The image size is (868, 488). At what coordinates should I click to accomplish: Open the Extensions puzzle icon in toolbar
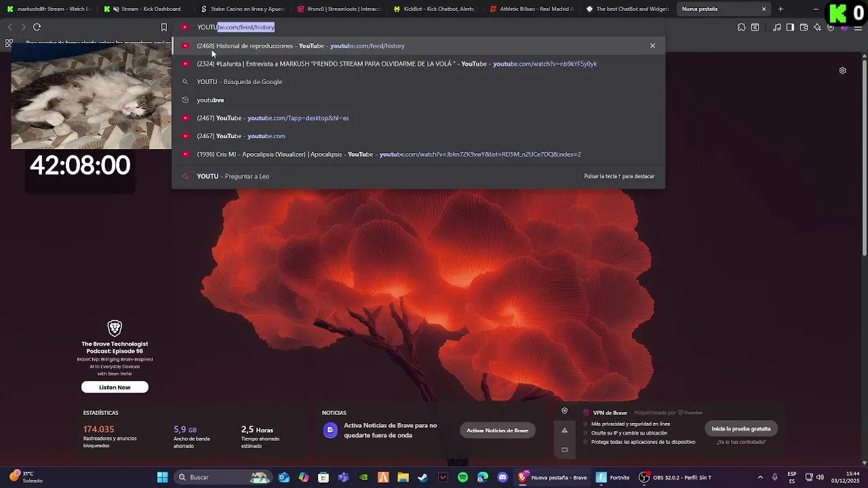coord(741,27)
